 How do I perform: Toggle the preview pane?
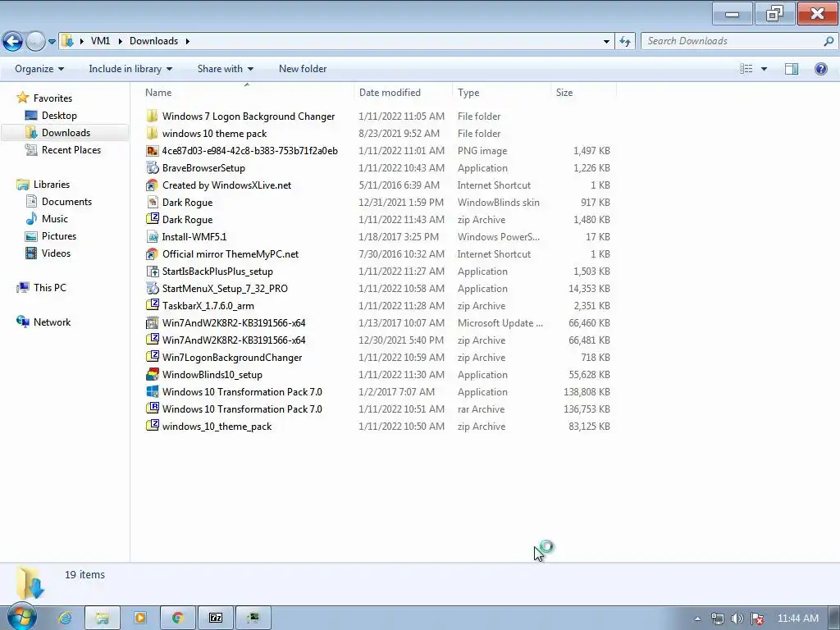tap(792, 69)
